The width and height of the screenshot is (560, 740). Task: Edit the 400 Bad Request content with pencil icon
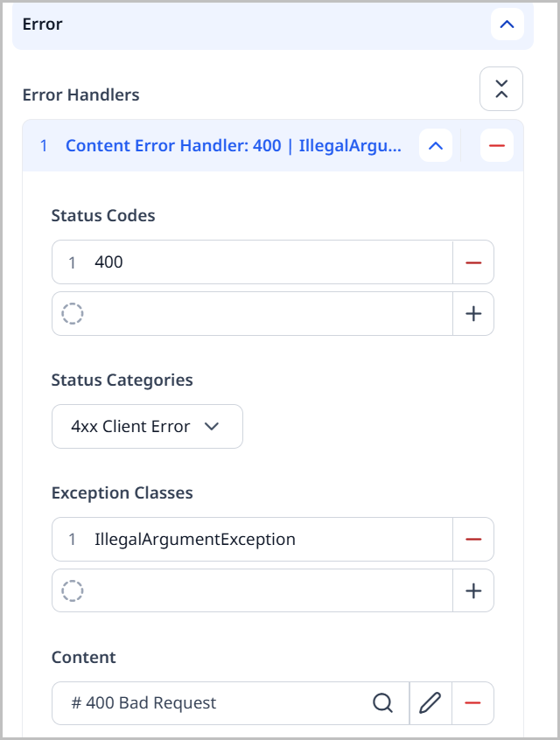pyautogui.click(x=430, y=702)
